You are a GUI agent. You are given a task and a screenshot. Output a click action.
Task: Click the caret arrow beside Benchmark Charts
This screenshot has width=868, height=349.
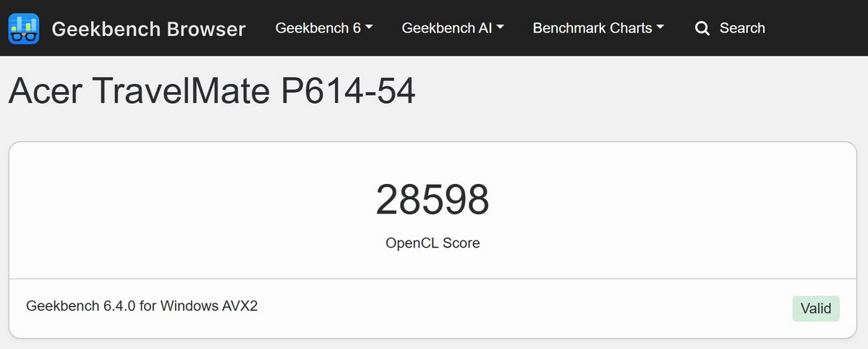[x=660, y=28]
